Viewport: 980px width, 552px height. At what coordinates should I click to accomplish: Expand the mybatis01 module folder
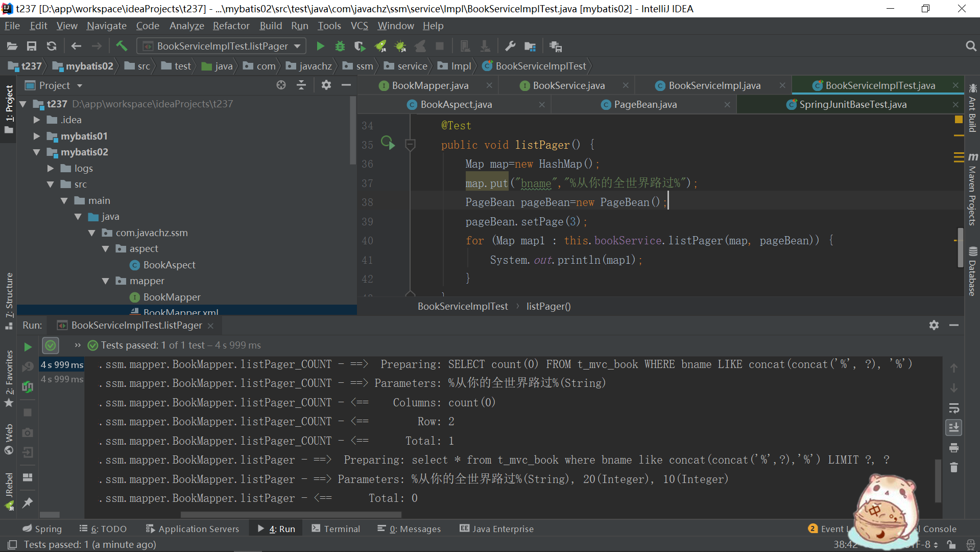[x=37, y=136]
